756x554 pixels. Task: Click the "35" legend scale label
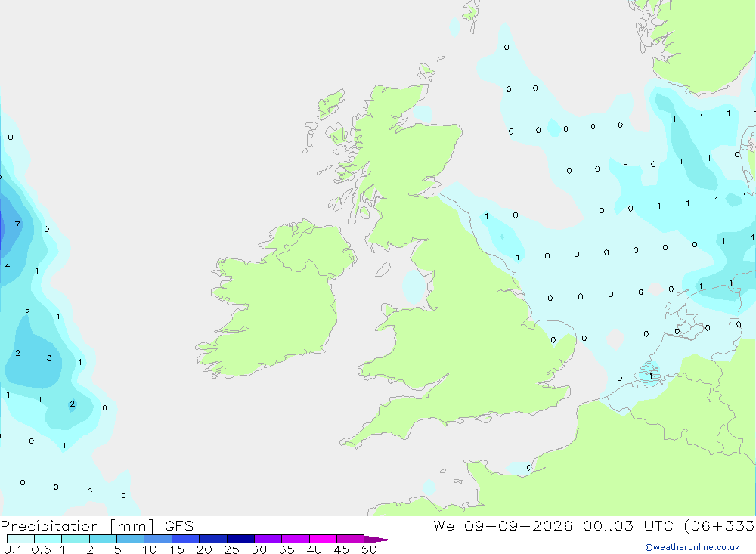coord(287,549)
